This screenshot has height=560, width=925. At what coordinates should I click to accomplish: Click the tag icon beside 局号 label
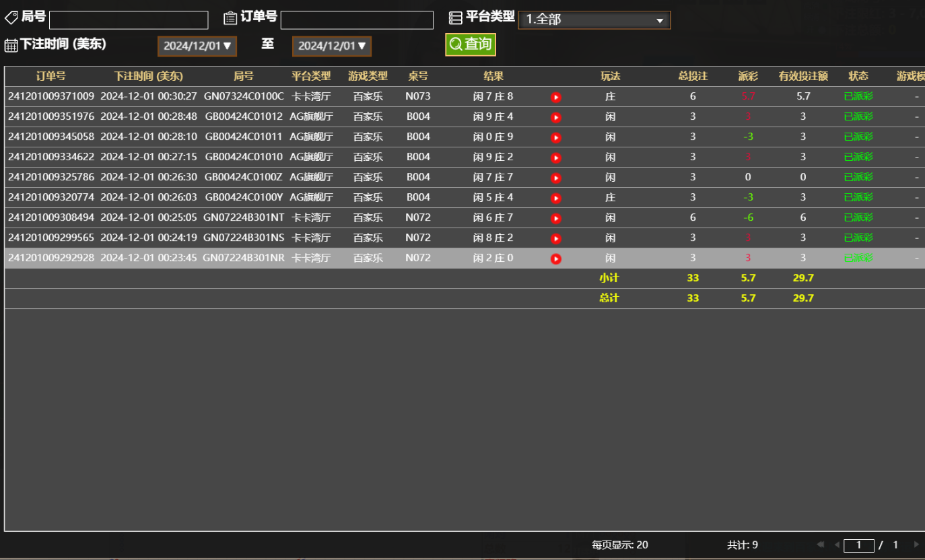(11, 16)
